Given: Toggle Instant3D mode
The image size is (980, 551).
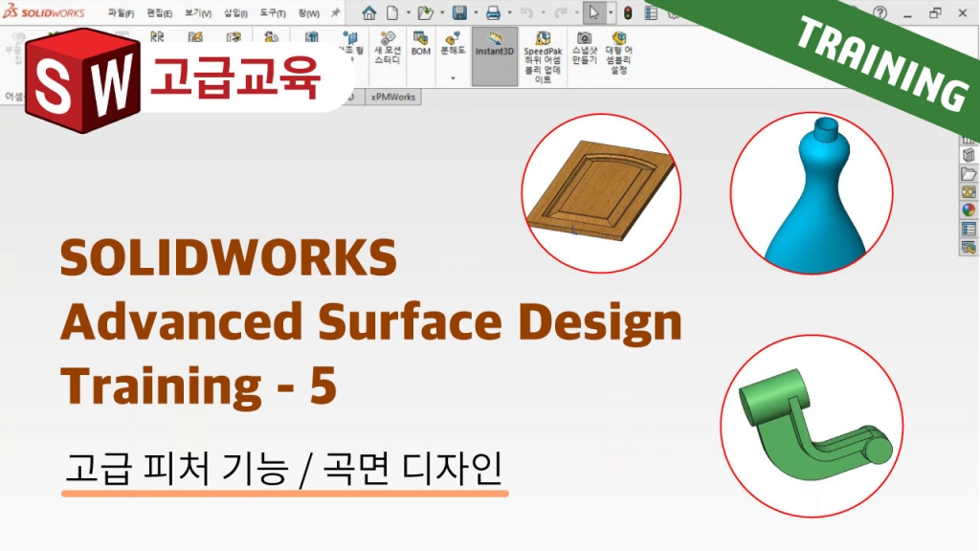Looking at the screenshot, I should coord(495,56).
